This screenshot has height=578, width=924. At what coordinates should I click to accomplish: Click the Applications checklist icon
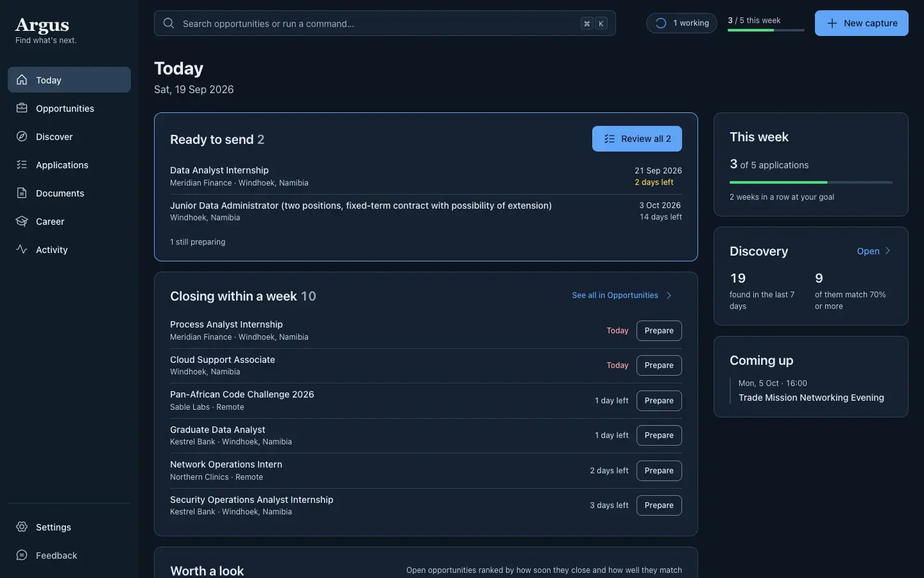coord(22,164)
